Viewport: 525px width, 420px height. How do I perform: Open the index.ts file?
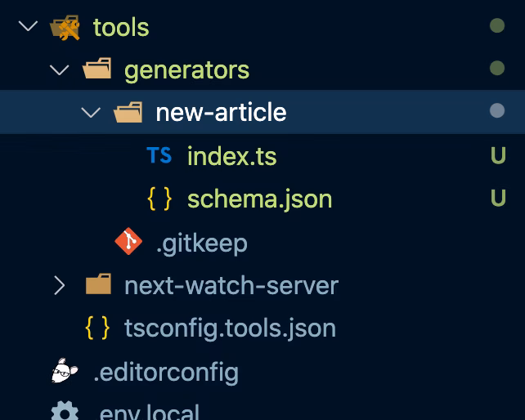coord(231,156)
